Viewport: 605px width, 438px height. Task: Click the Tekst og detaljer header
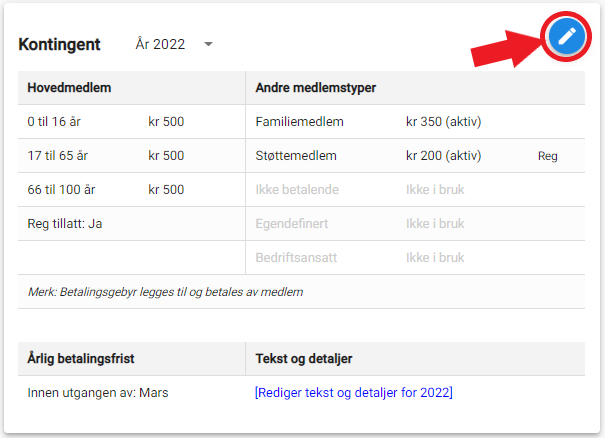tap(304, 359)
